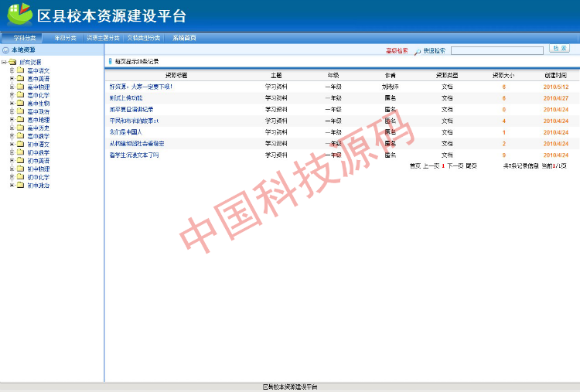Expand the 初中语文 tree node

pos(12,144)
